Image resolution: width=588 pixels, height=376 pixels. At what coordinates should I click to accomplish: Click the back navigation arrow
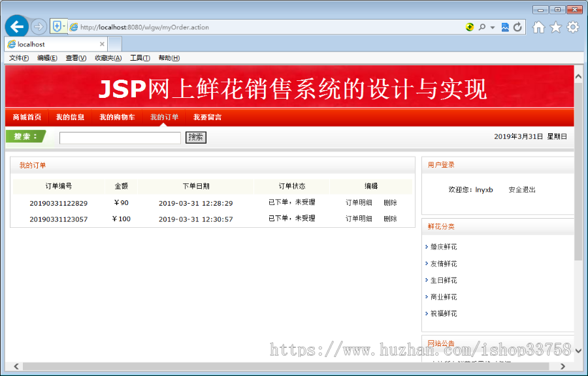coord(18,27)
